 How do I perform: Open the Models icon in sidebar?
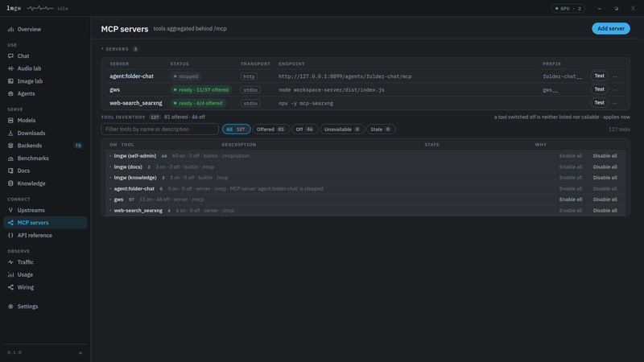click(10, 120)
